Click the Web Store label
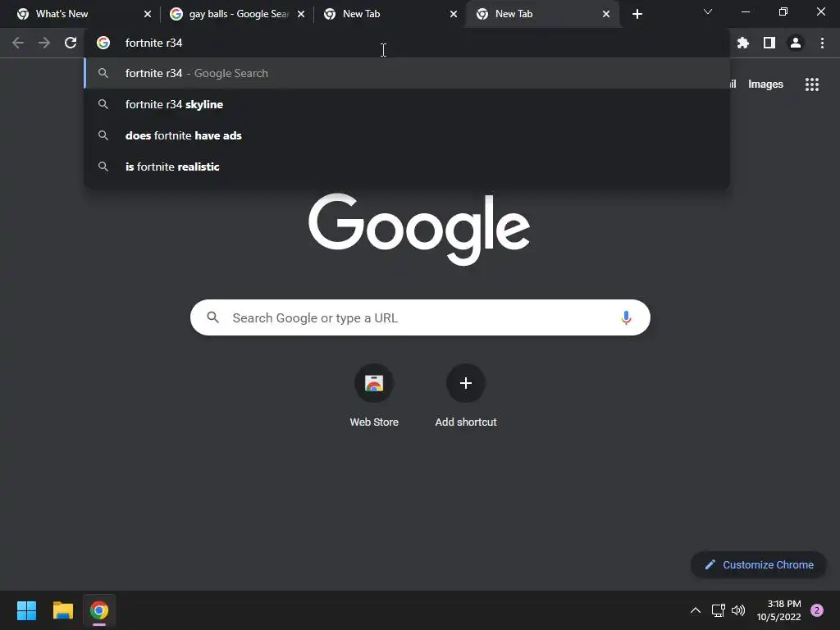The height and width of the screenshot is (630, 840). [374, 422]
